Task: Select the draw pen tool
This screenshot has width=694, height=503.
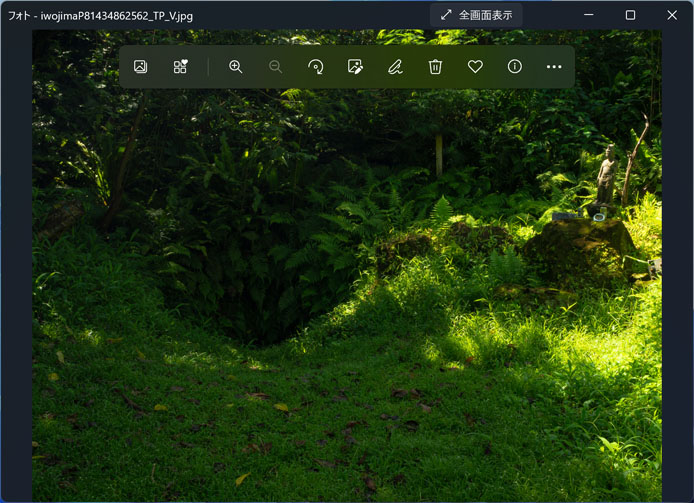Action: 395,66
